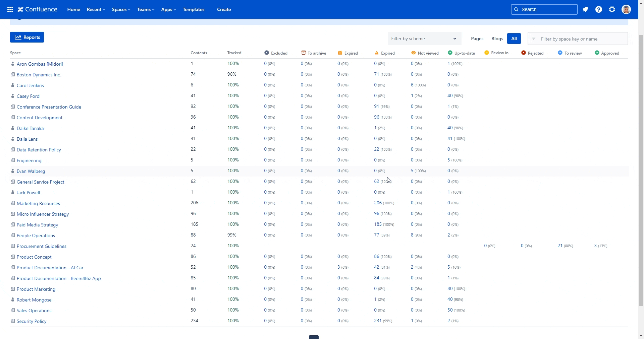The height and width of the screenshot is (339, 644).
Task: Expand the Recent menu
Action: pyautogui.click(x=96, y=9)
